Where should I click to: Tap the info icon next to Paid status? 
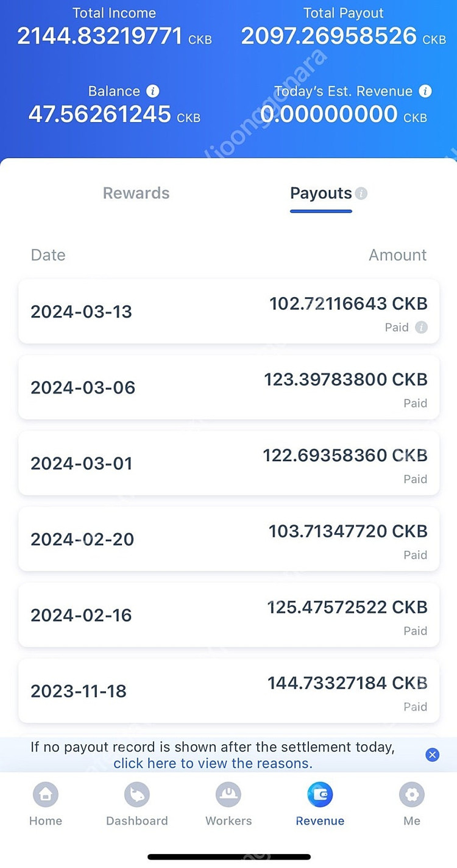click(x=421, y=328)
